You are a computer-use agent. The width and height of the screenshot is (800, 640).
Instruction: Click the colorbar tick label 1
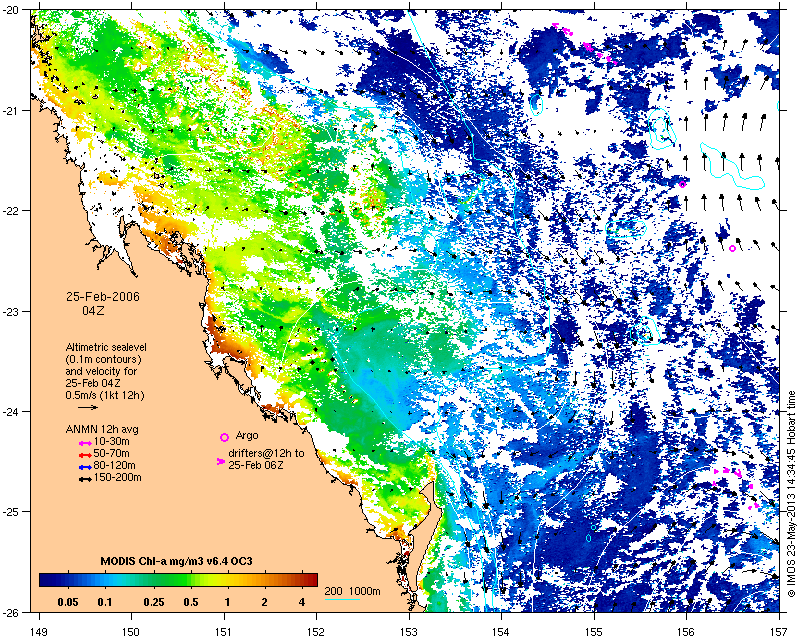(x=227, y=602)
